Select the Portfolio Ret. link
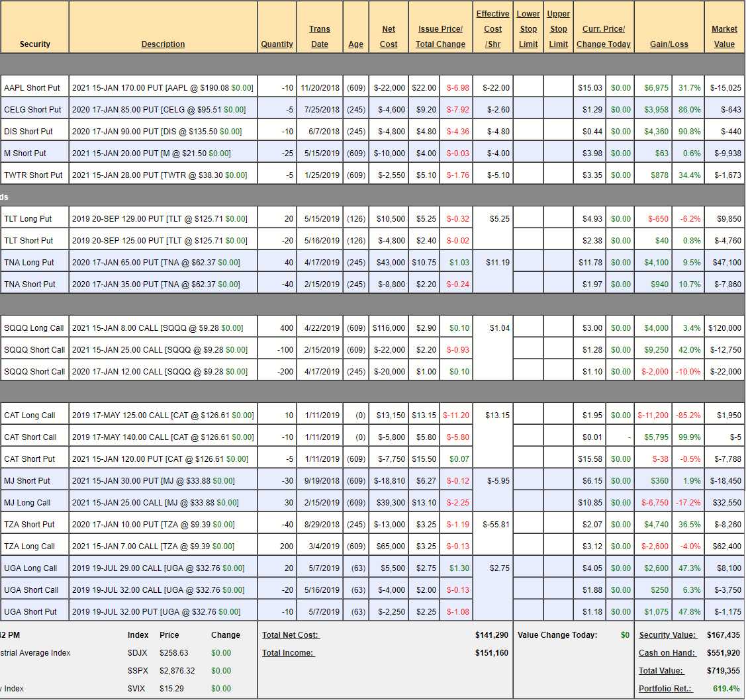 [665, 689]
